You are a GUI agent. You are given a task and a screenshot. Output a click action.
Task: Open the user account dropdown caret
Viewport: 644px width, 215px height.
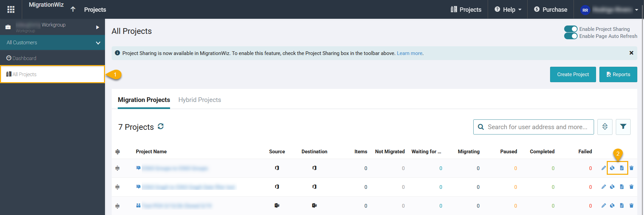(x=636, y=10)
